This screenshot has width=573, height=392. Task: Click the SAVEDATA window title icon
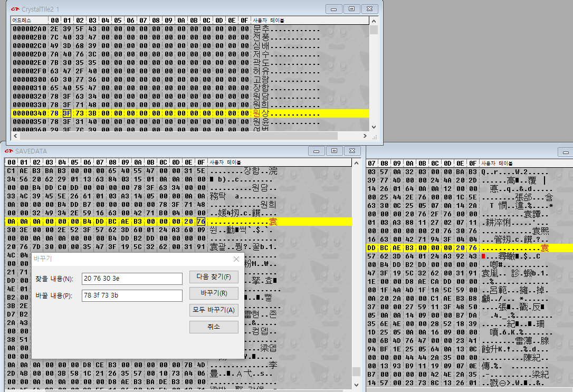pyautogui.click(x=9, y=151)
